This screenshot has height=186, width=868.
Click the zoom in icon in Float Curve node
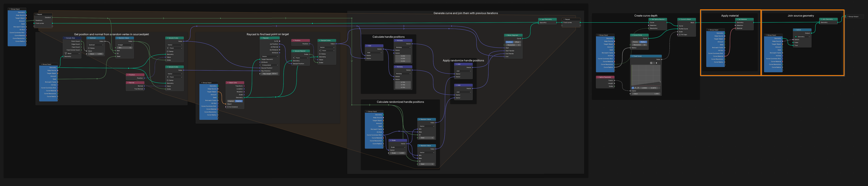tap(651, 63)
